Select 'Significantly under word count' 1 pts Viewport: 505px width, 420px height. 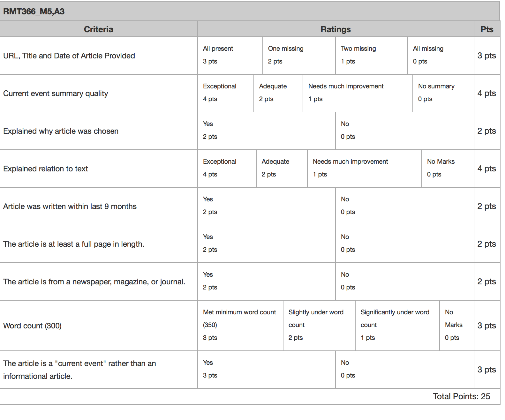[x=397, y=326]
